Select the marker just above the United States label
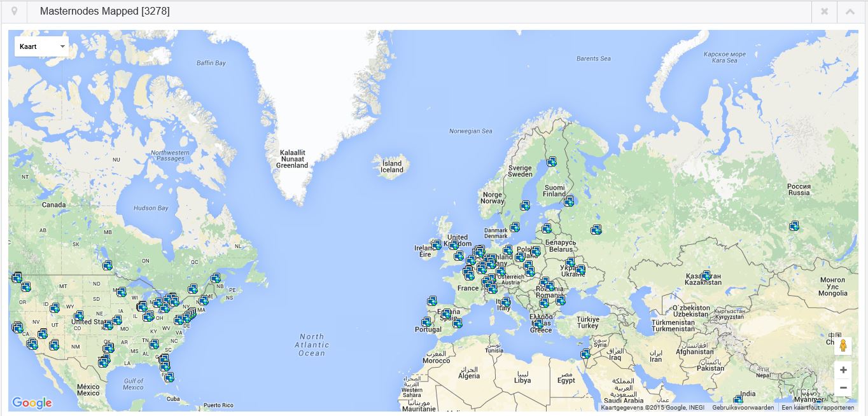This screenshot has height=416, width=868. pyautogui.click(x=78, y=315)
